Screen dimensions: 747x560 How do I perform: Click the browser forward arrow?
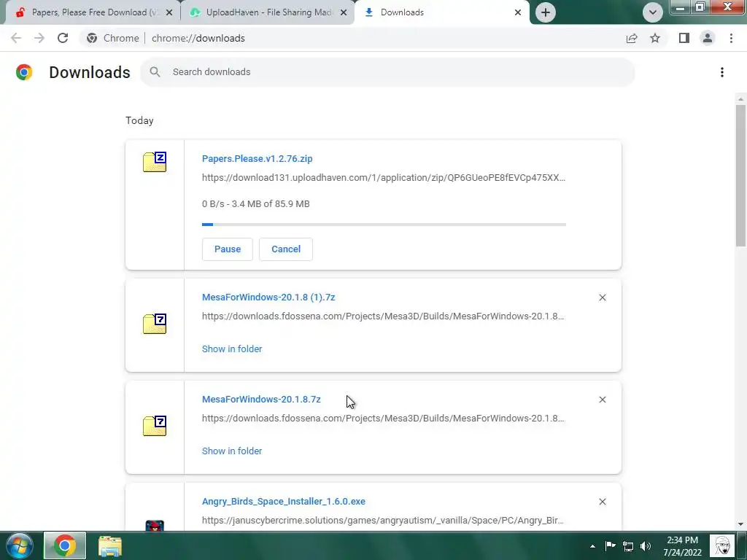pos(39,38)
